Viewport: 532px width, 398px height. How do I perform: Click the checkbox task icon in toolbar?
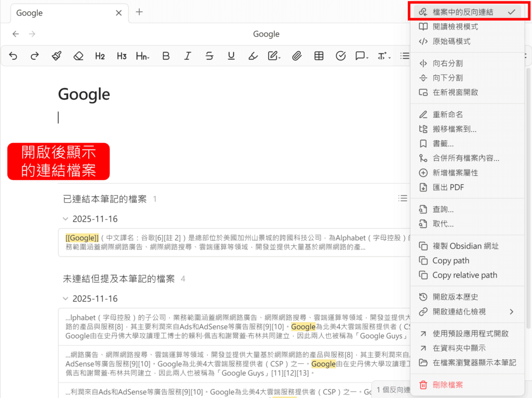click(341, 56)
